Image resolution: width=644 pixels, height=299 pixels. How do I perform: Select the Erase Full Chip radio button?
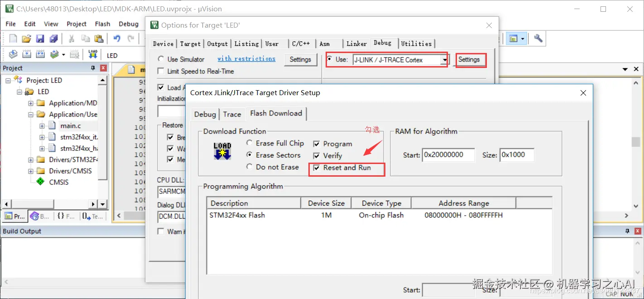249,143
